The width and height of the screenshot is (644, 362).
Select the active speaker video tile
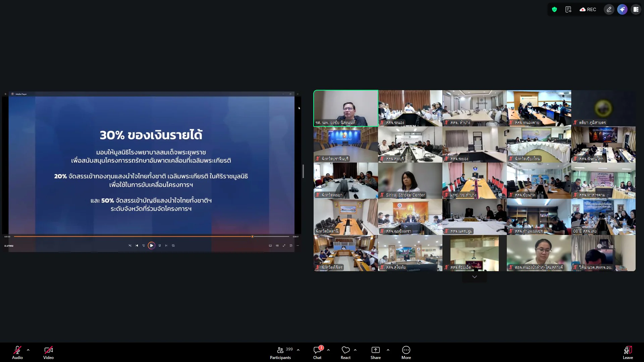[346, 108]
